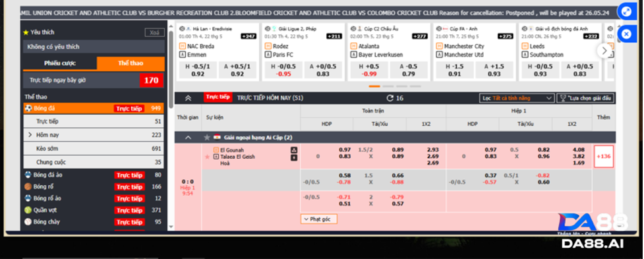The image size is (644, 259).
Task: Open the Lọc Tất cả tính năng dropdown
Action: [517, 98]
